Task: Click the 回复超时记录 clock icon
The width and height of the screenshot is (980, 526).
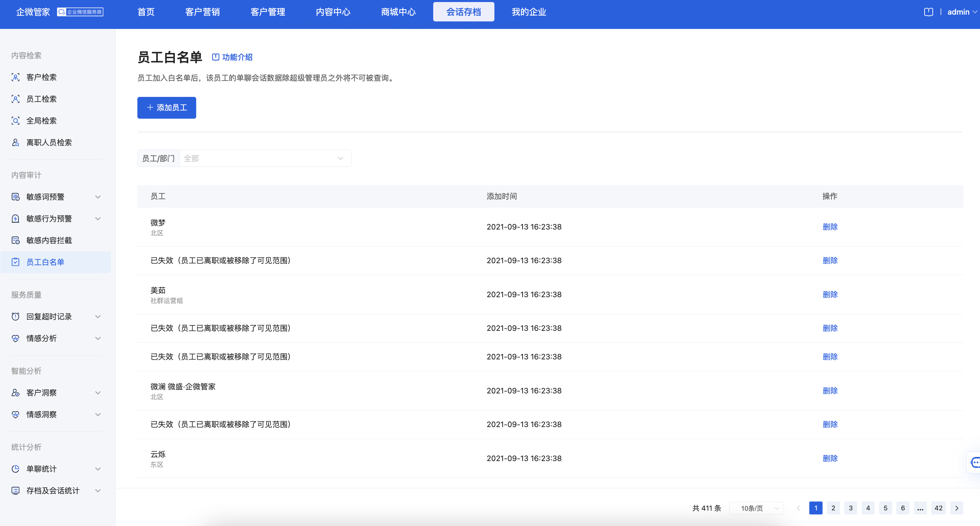Action: coord(16,317)
